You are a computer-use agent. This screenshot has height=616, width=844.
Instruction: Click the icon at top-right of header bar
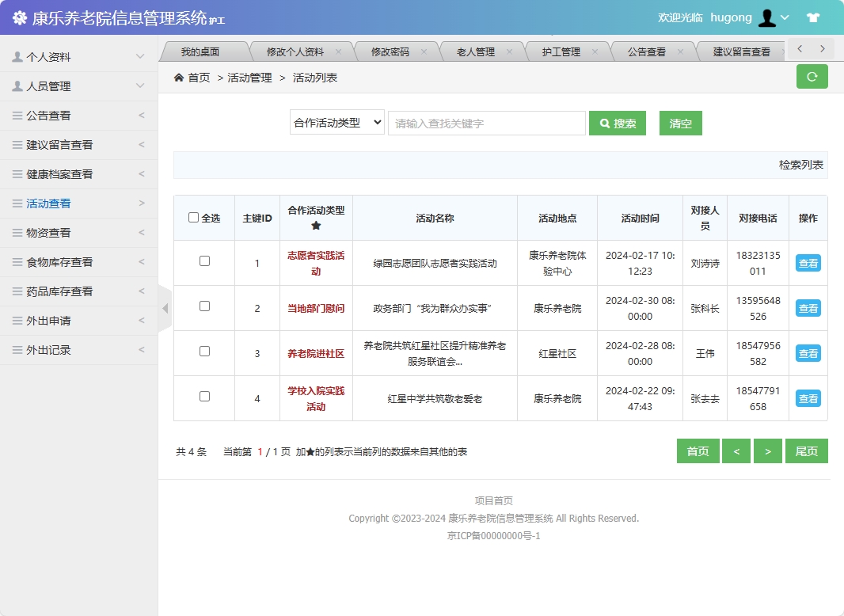[813, 17]
